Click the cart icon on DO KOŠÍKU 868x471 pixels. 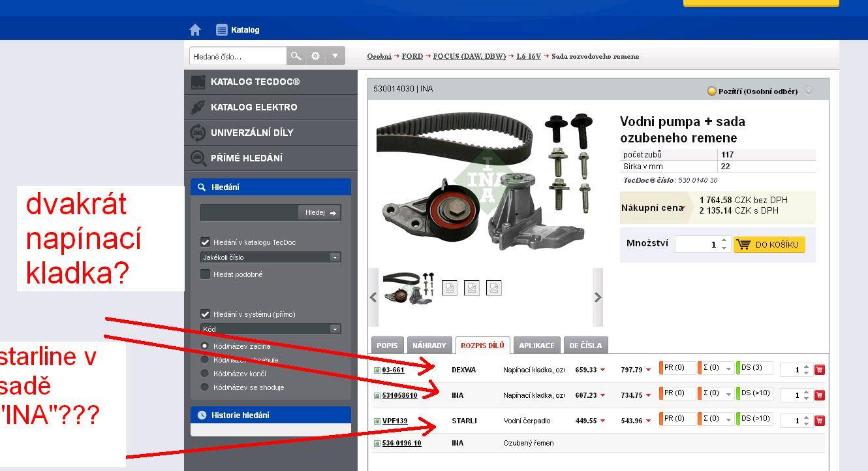pos(743,245)
